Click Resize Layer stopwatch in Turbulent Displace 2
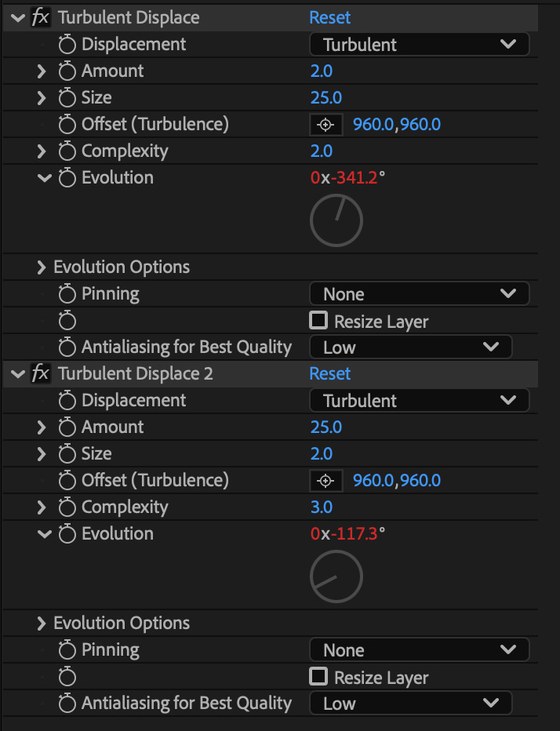The image size is (560, 731). 67,676
